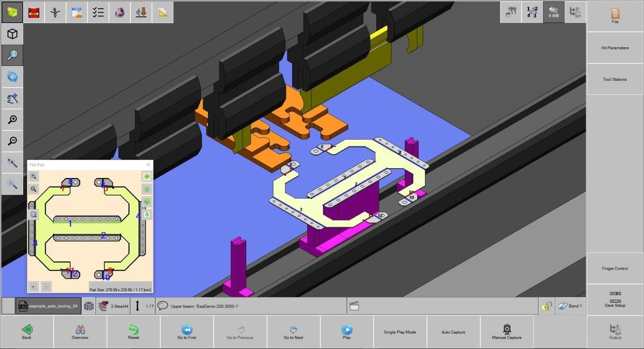Screen dimensions: 644x349
Task: Close the Flat Part panel
Action: pos(148,165)
